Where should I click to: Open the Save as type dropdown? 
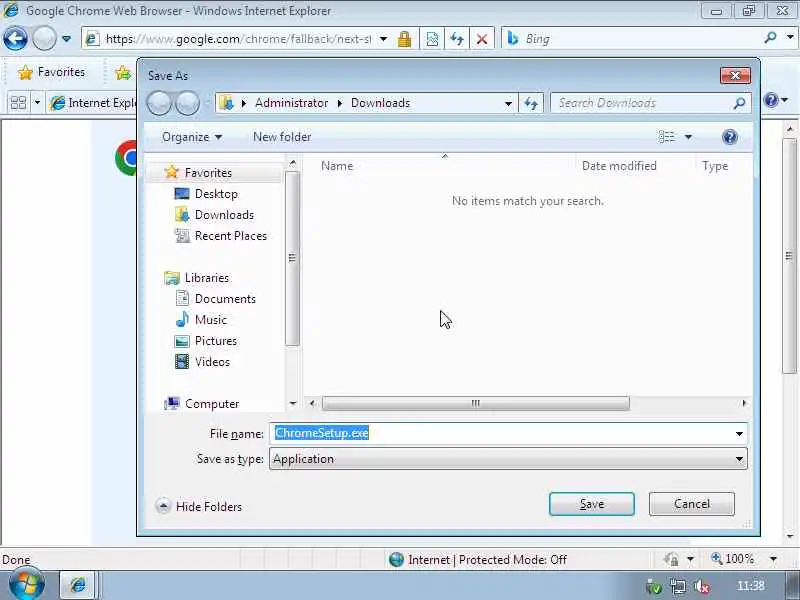pos(508,459)
